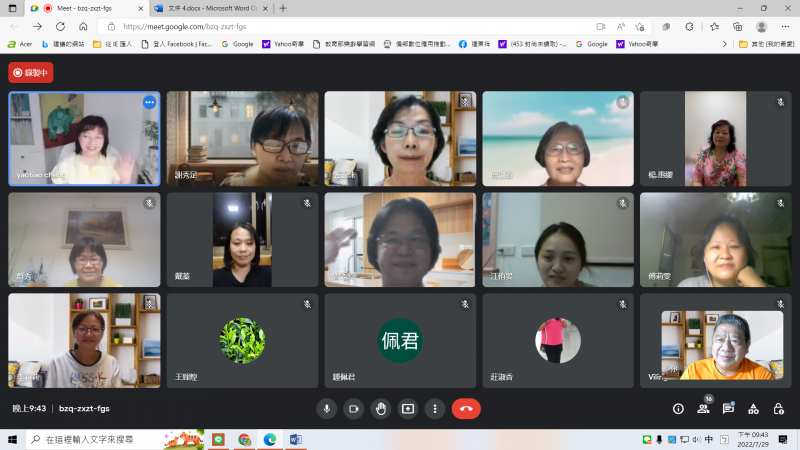Open the chat panel
This screenshot has width=800, height=450.
point(728,408)
